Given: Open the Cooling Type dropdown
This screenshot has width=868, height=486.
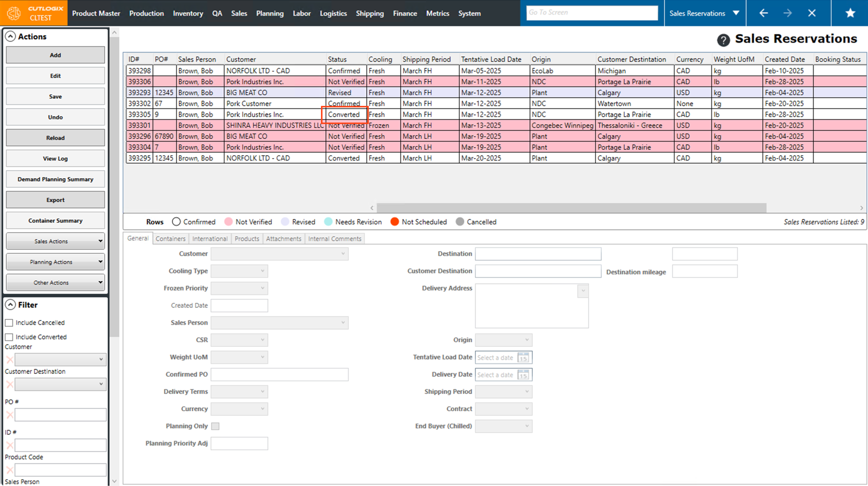Looking at the screenshot, I should pyautogui.click(x=239, y=271).
